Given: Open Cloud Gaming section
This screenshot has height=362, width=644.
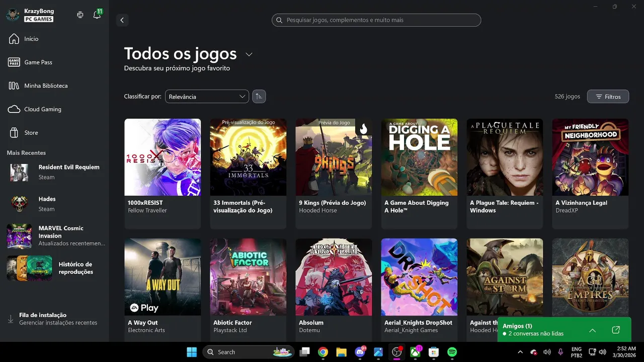Looking at the screenshot, I should coord(54,109).
